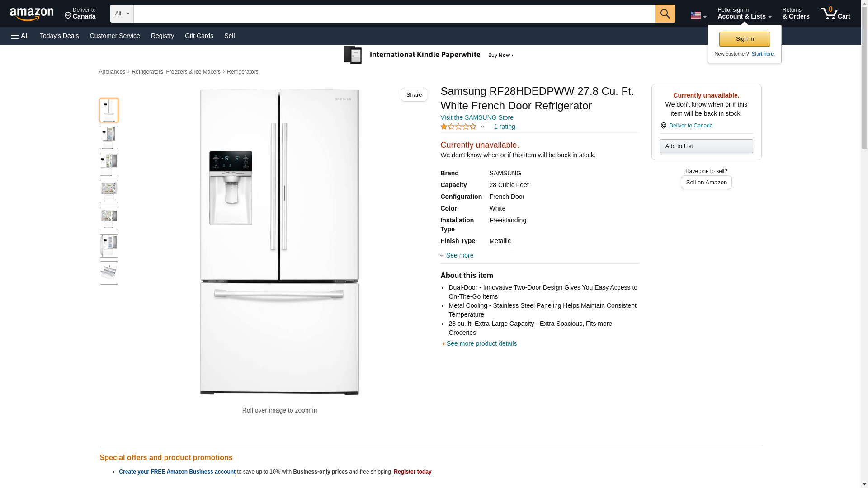
Task: Click the Amazon logo
Action: click(32, 14)
